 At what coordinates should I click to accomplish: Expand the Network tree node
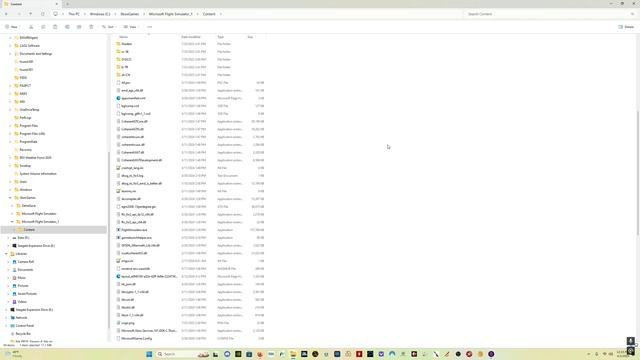click(6, 318)
